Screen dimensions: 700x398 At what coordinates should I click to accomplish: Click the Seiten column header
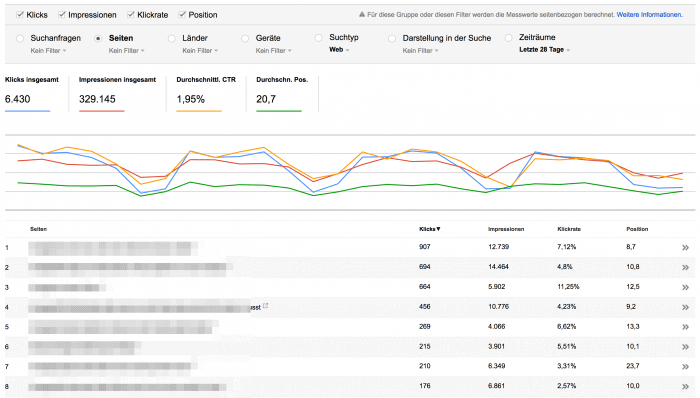[x=38, y=229]
